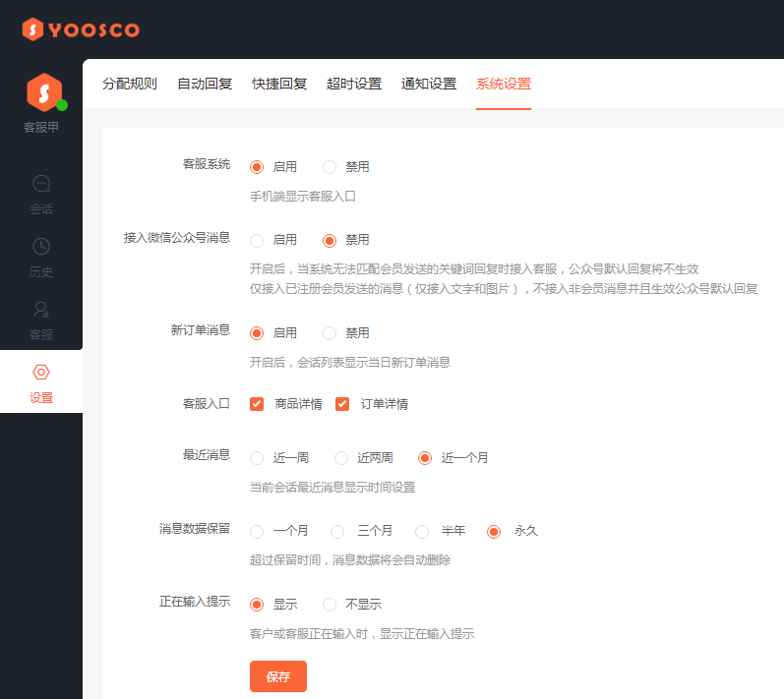The width and height of the screenshot is (784, 699).
Task: Select 近一个月 for 最近消息
Action: (425, 458)
